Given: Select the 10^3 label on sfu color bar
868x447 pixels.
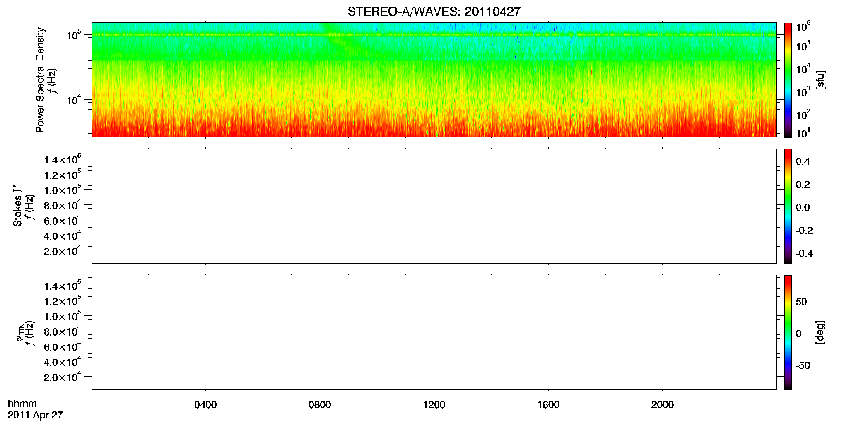Looking at the screenshot, I should click(803, 91).
